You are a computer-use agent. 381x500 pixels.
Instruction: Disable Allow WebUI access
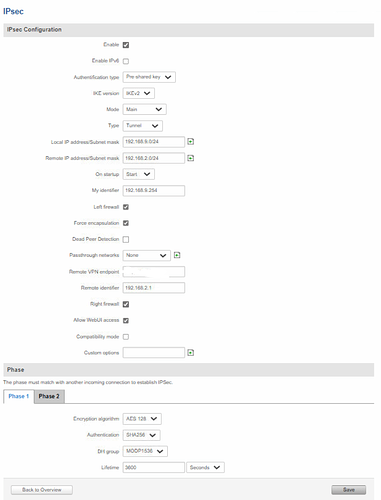click(x=126, y=320)
